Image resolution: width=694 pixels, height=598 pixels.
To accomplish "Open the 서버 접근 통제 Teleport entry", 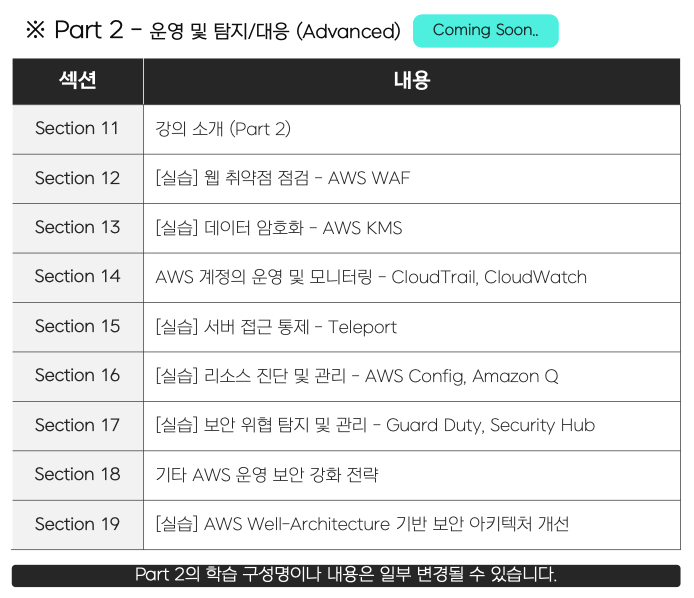I will pyautogui.click(x=276, y=327).
